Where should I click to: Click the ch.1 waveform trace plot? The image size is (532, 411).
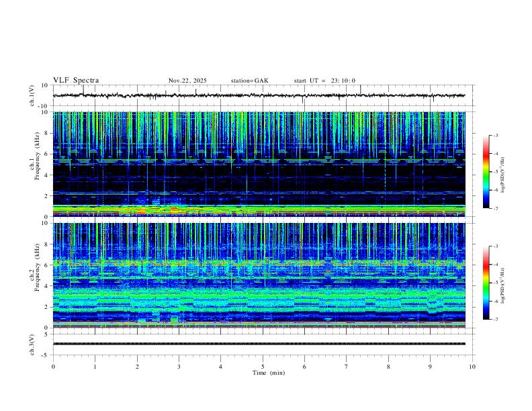pos(259,95)
